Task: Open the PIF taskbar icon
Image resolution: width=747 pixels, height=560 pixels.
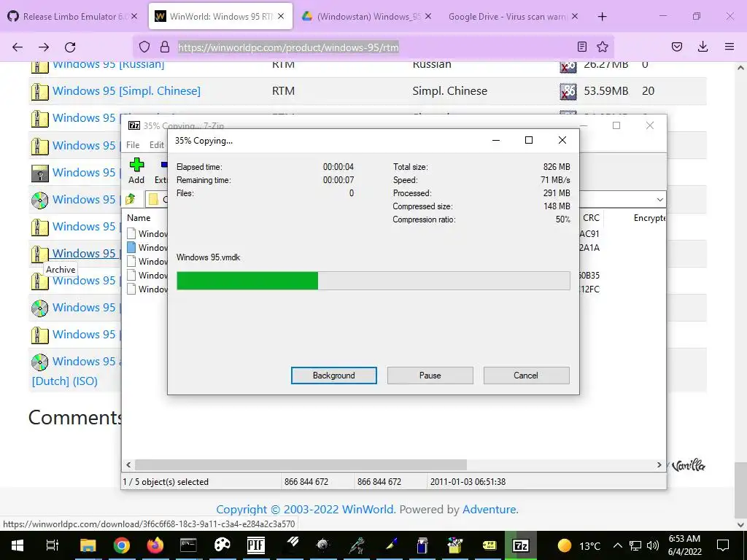Action: 256,545
